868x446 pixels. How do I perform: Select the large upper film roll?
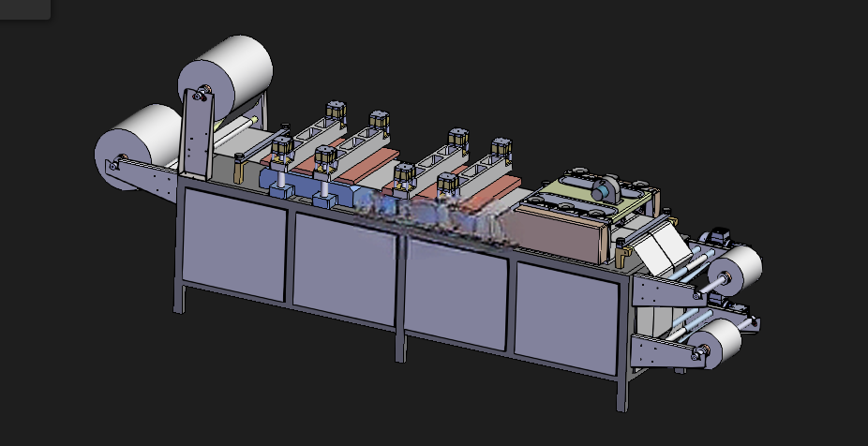coord(227,76)
